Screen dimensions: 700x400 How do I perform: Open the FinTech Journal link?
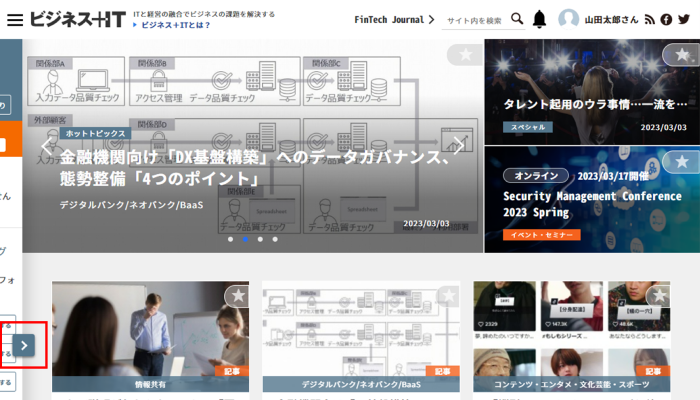(x=394, y=20)
